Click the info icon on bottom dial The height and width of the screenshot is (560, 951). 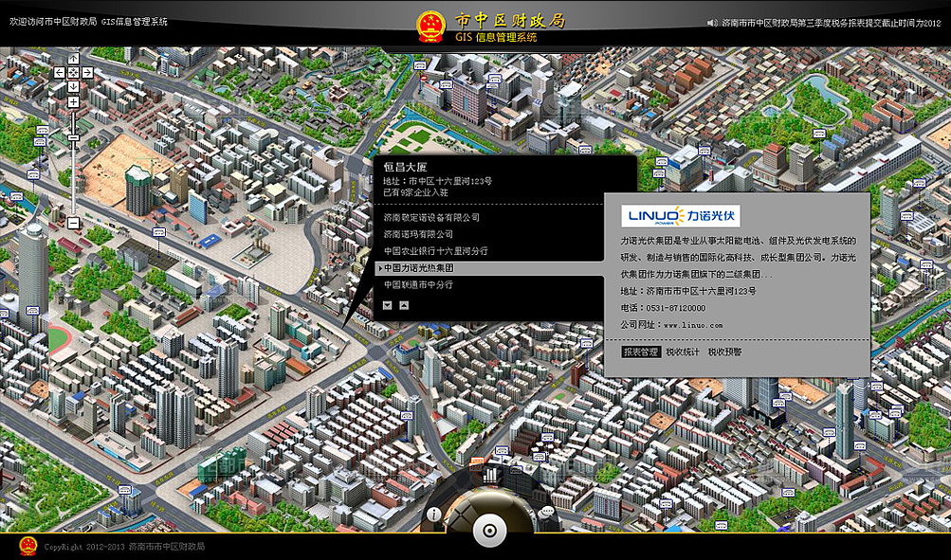click(x=434, y=515)
